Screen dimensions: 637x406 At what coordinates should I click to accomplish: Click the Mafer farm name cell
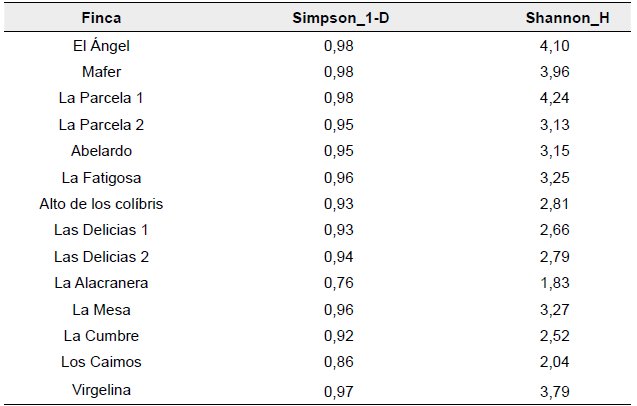click(x=101, y=71)
